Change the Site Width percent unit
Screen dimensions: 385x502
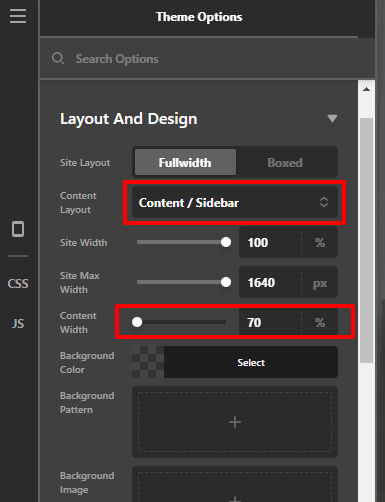(320, 242)
